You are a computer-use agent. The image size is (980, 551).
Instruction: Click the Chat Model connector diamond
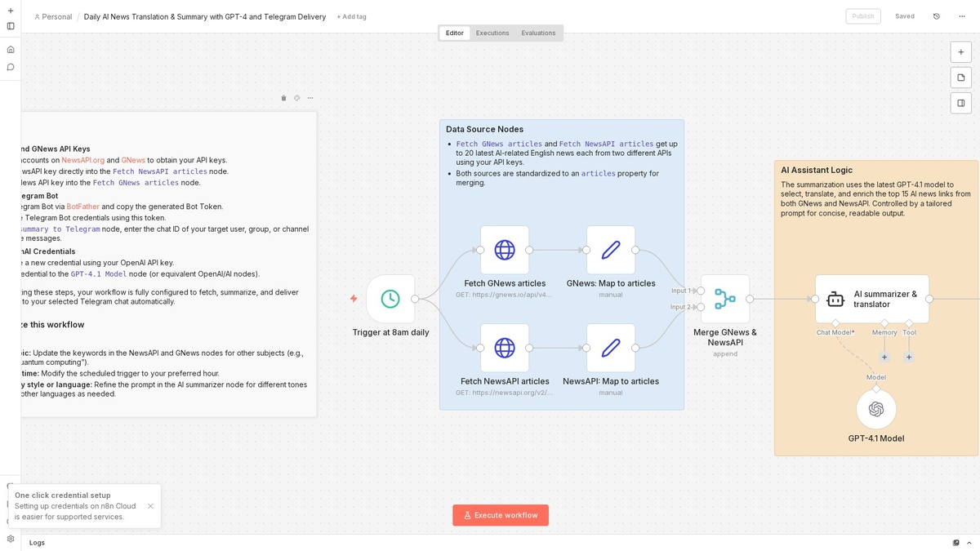pos(835,323)
